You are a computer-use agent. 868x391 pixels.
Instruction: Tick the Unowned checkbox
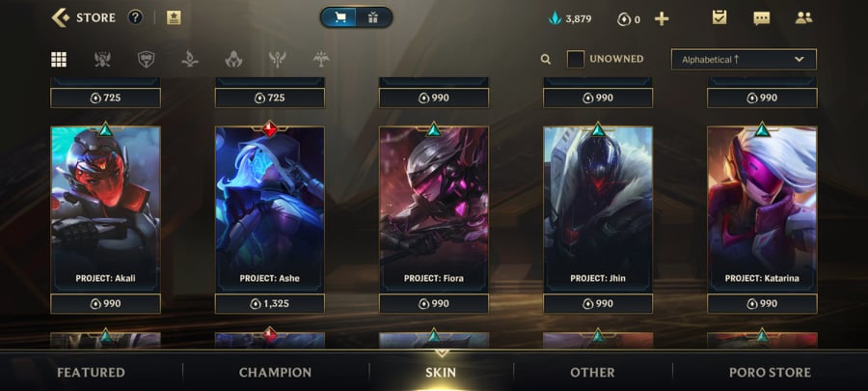[575, 59]
